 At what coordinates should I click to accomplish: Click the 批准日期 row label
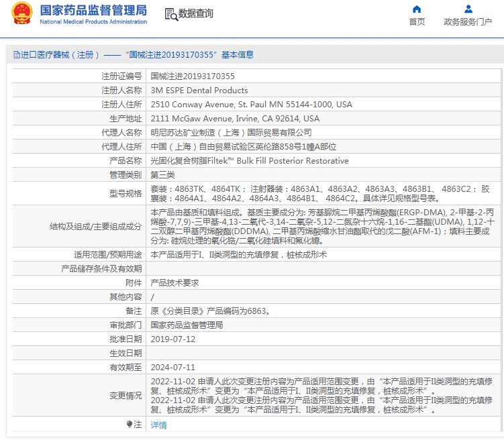pyautogui.click(x=125, y=339)
